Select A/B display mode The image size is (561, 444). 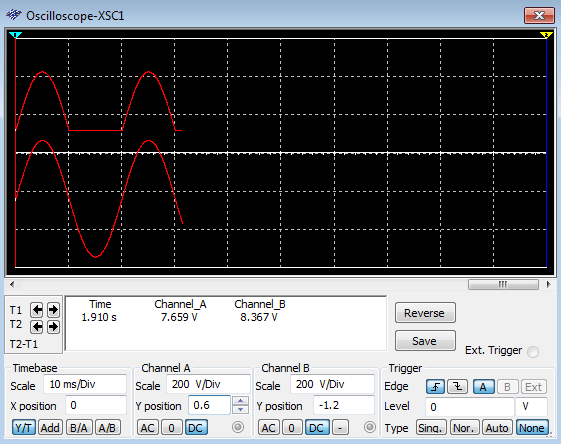pos(107,428)
